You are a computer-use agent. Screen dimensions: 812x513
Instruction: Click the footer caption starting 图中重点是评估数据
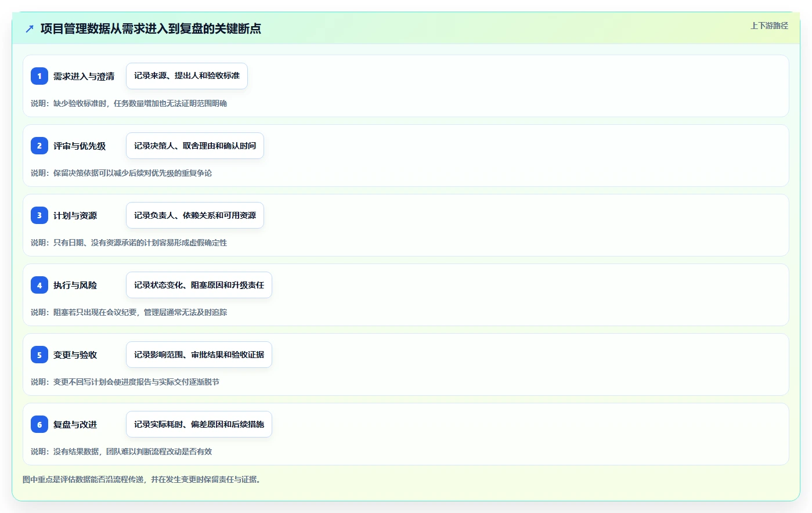142,479
